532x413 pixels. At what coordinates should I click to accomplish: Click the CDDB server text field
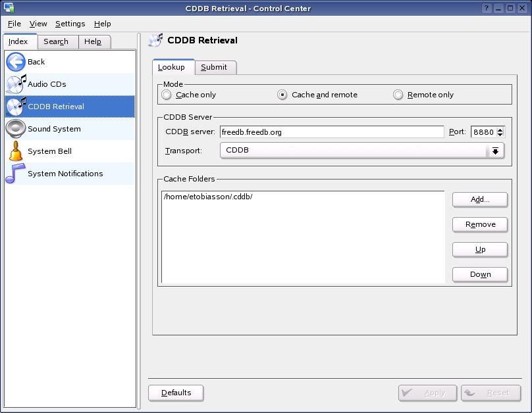coord(332,132)
